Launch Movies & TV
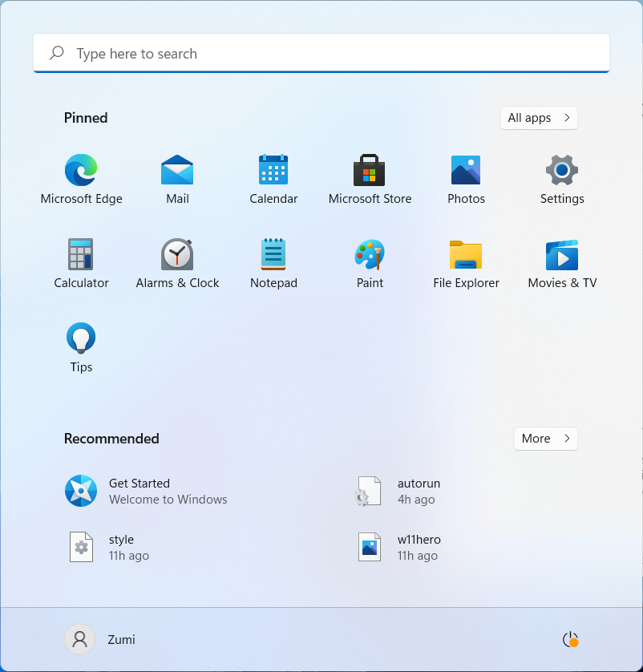 pyautogui.click(x=562, y=263)
